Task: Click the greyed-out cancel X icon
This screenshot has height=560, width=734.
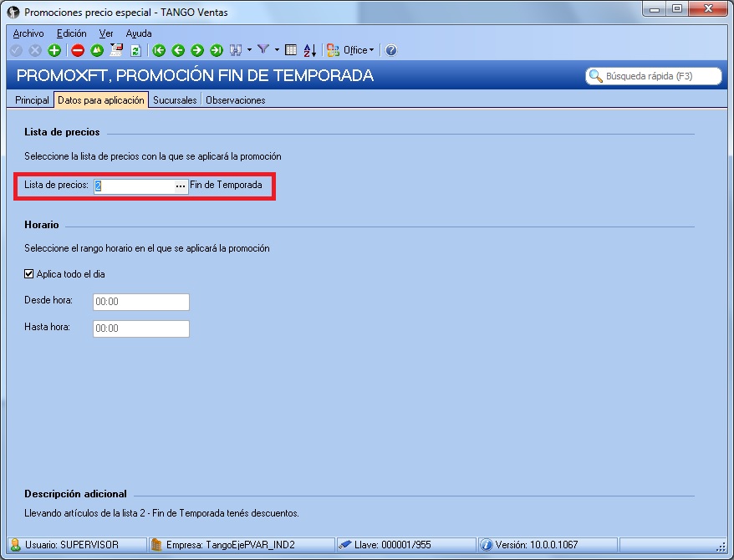Action: tap(35, 50)
